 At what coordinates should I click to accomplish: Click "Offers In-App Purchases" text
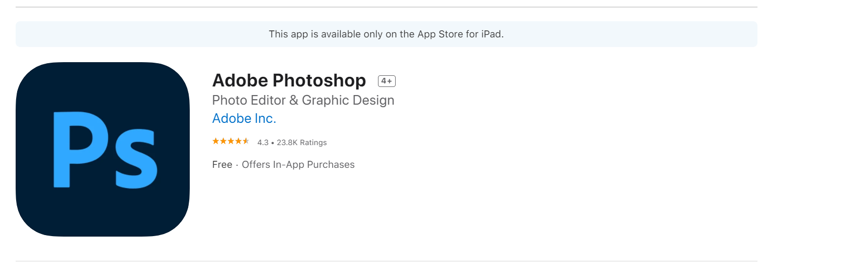(298, 165)
